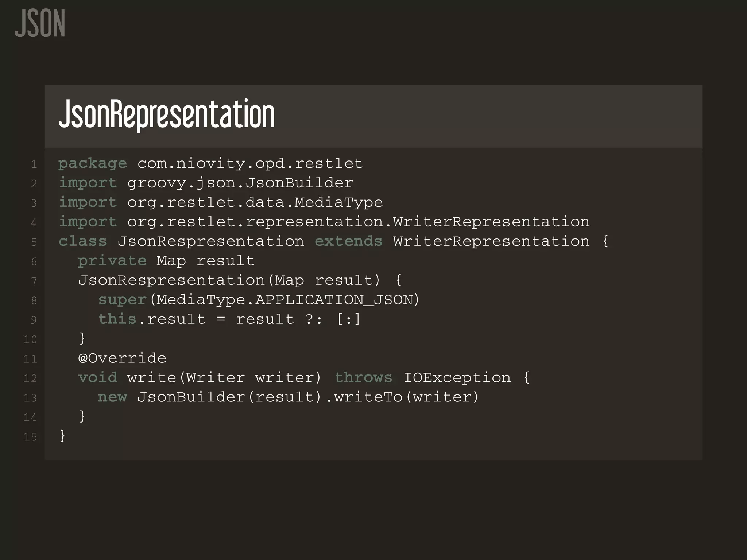Screen dimensions: 747x560
Task: Click the empty map literal [:]
Action: coord(349,319)
